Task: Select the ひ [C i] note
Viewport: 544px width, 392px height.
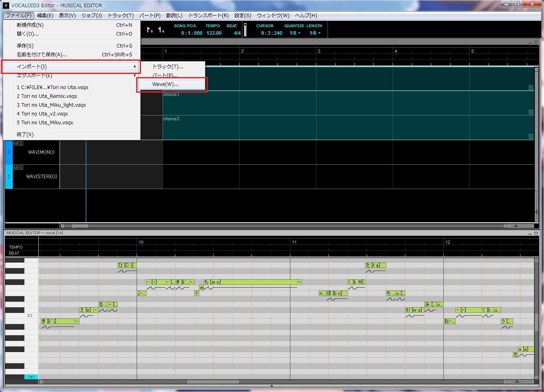Action: pyautogui.click(x=127, y=265)
